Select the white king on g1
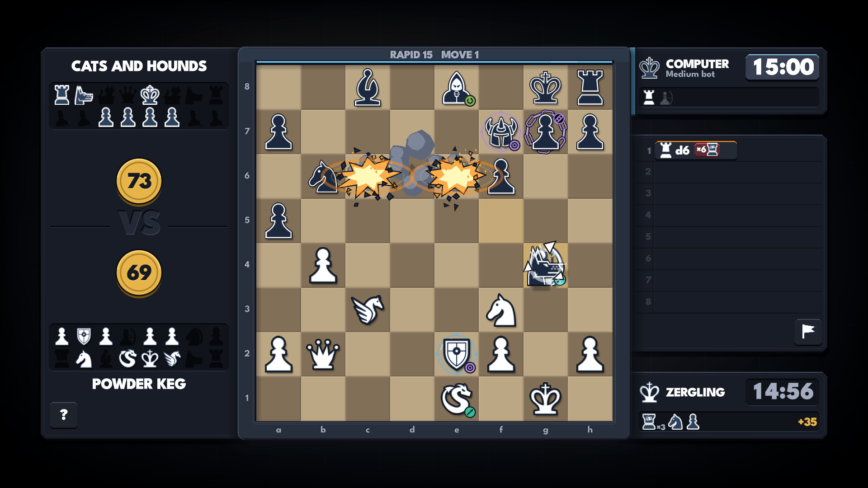 pos(545,399)
